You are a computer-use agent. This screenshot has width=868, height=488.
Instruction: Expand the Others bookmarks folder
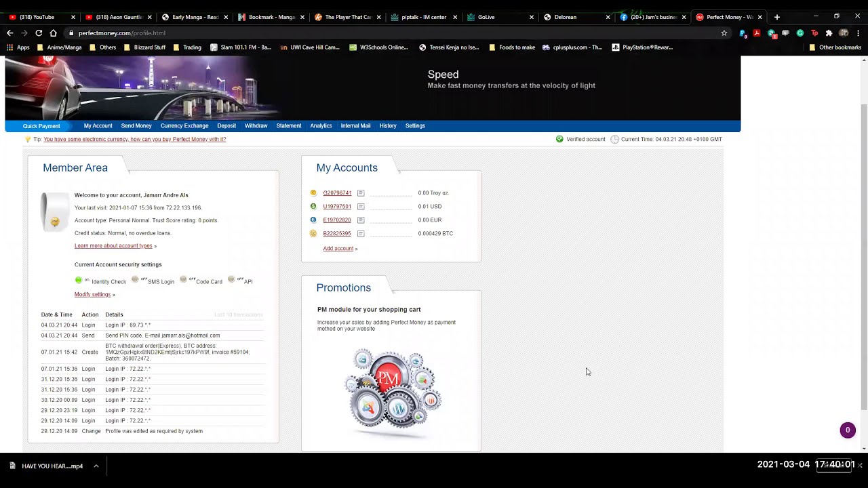(102, 47)
